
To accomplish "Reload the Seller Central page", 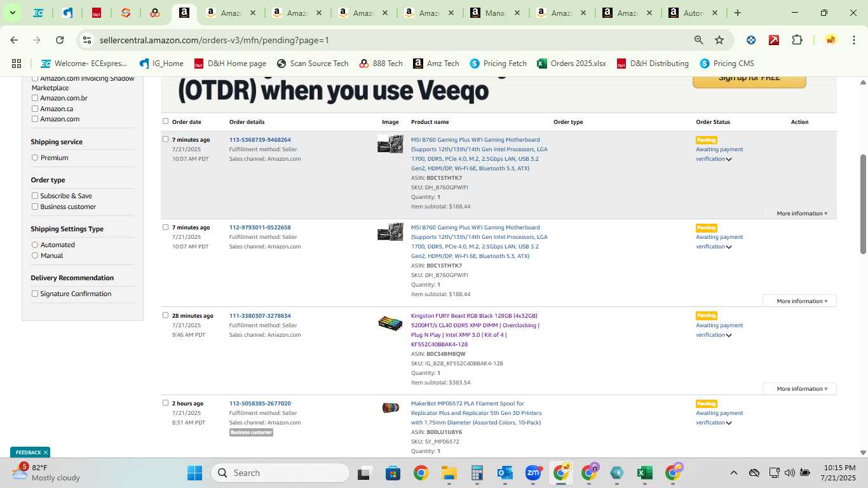I will pos(60,40).
